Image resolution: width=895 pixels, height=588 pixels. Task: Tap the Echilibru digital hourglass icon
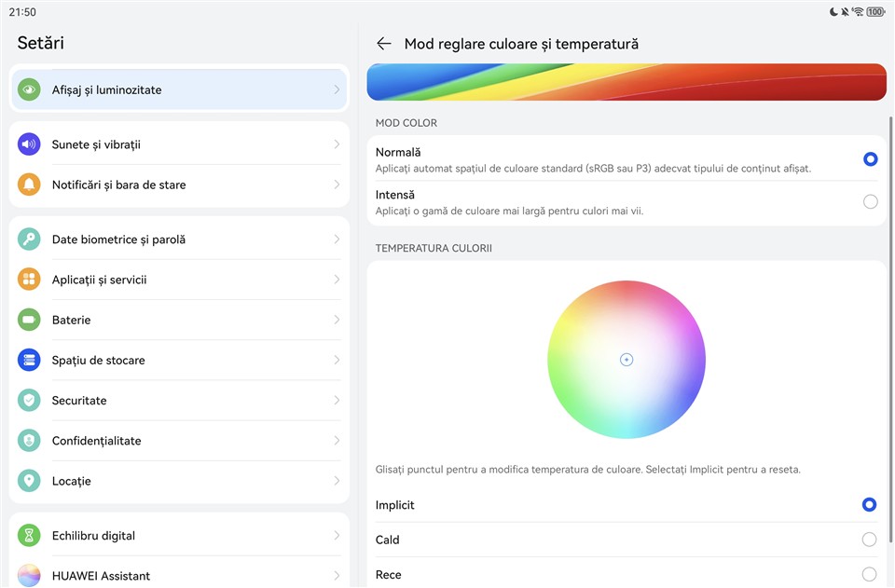29,536
